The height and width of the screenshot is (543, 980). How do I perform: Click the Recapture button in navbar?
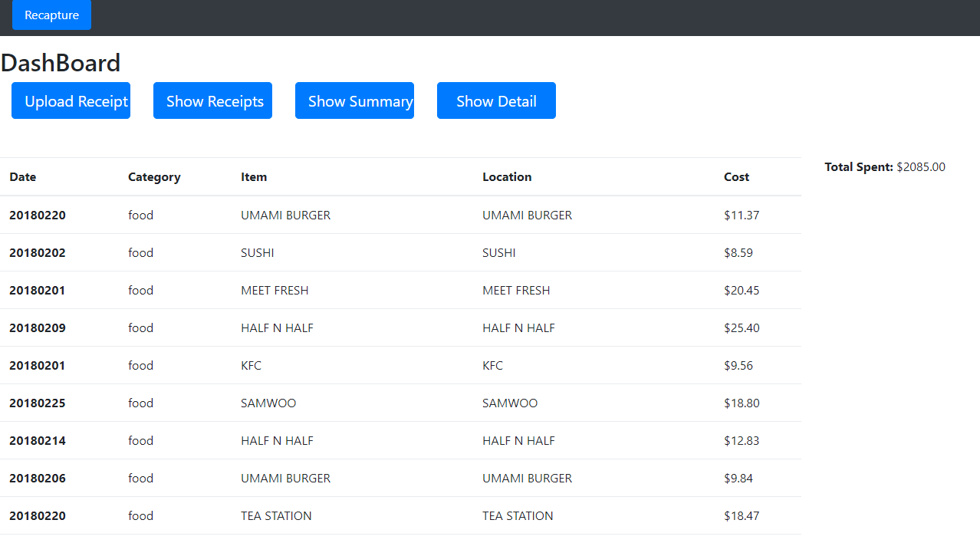[x=51, y=15]
